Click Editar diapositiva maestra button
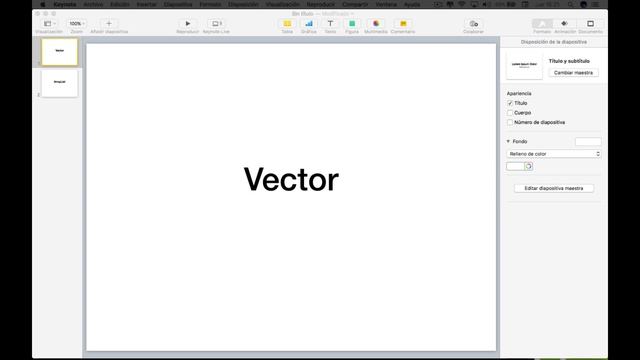The width and height of the screenshot is (640, 360). pyautogui.click(x=553, y=188)
